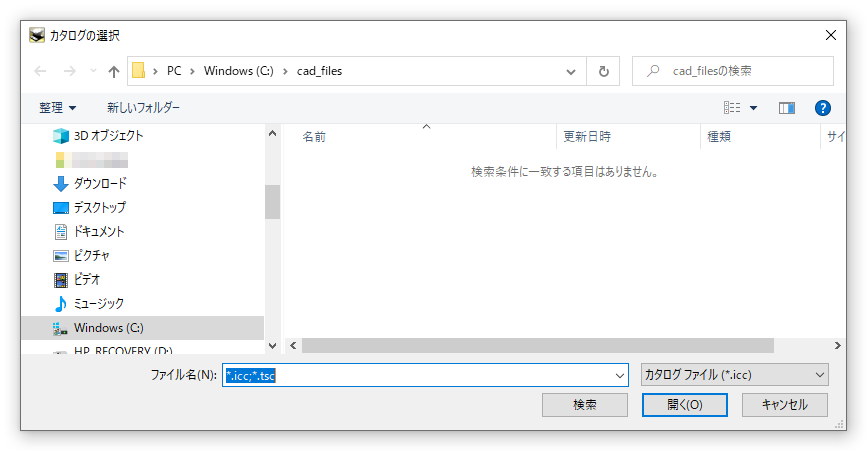Image resolution: width=867 pixels, height=451 pixels.
Task: Click the カタログの選択 title bar app icon
Action: point(37,35)
